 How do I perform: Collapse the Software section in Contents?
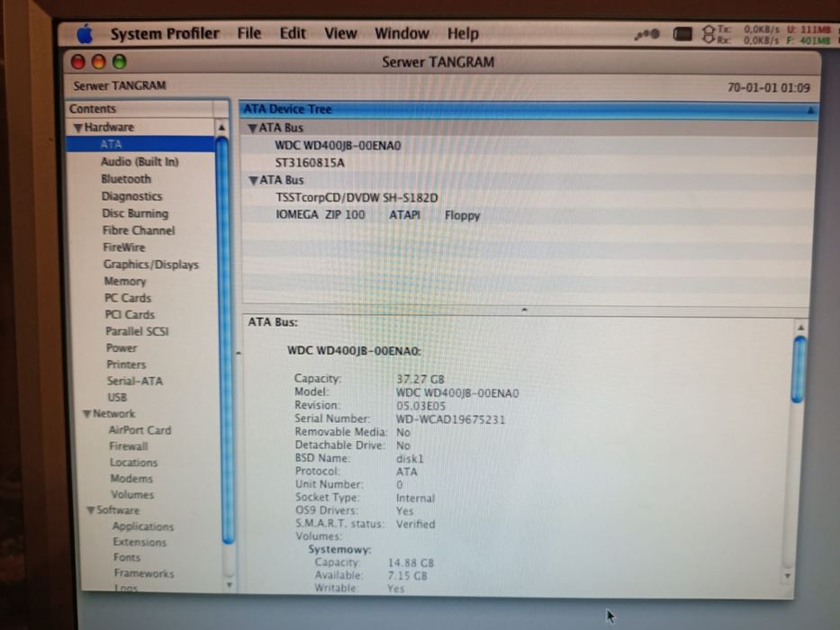coord(91,510)
